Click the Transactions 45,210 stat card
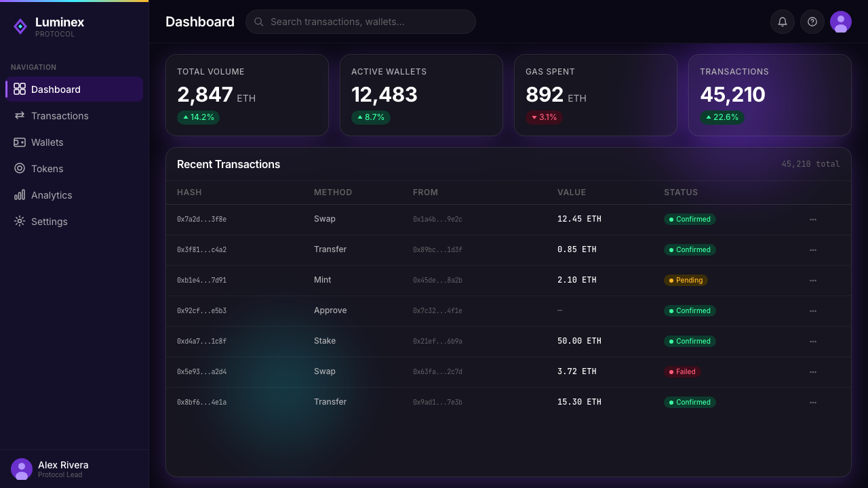This screenshot has height=488, width=868. 770,95
